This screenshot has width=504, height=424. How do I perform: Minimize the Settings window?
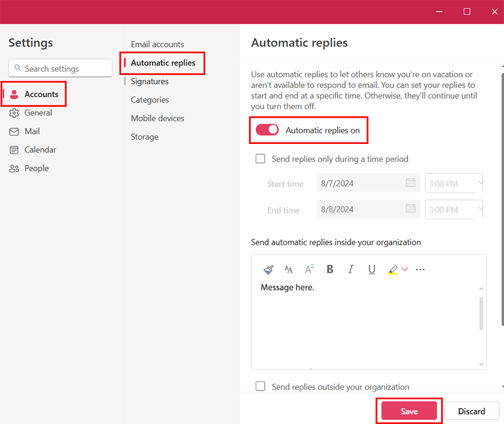click(439, 12)
